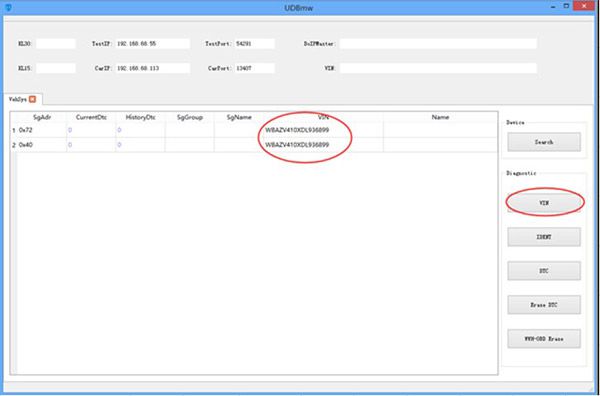Click the Erase DTC button
This screenshot has height=396, width=600.
coord(544,305)
